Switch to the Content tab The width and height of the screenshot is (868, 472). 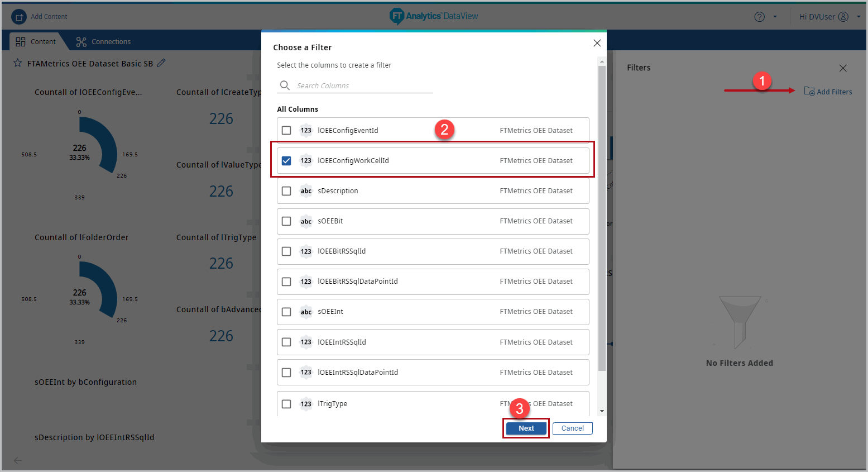point(36,42)
